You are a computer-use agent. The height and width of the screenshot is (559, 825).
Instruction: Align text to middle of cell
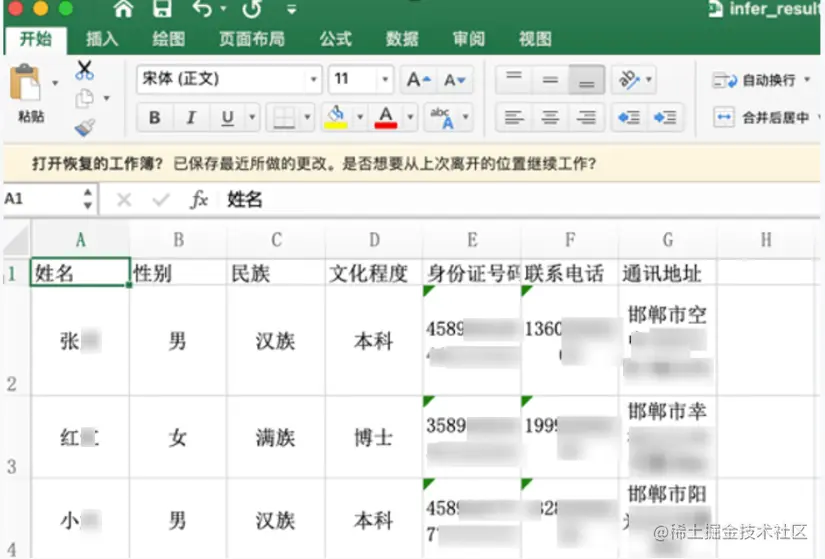coord(550,79)
